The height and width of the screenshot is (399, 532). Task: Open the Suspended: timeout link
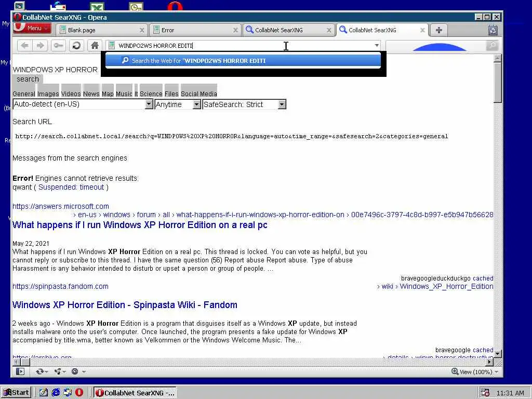click(71, 187)
